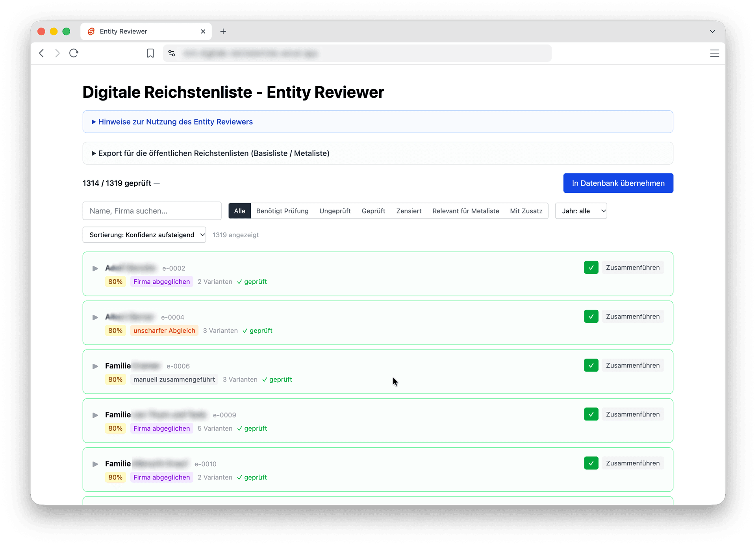Reload the page
The width and height of the screenshot is (756, 545).
[x=74, y=53]
